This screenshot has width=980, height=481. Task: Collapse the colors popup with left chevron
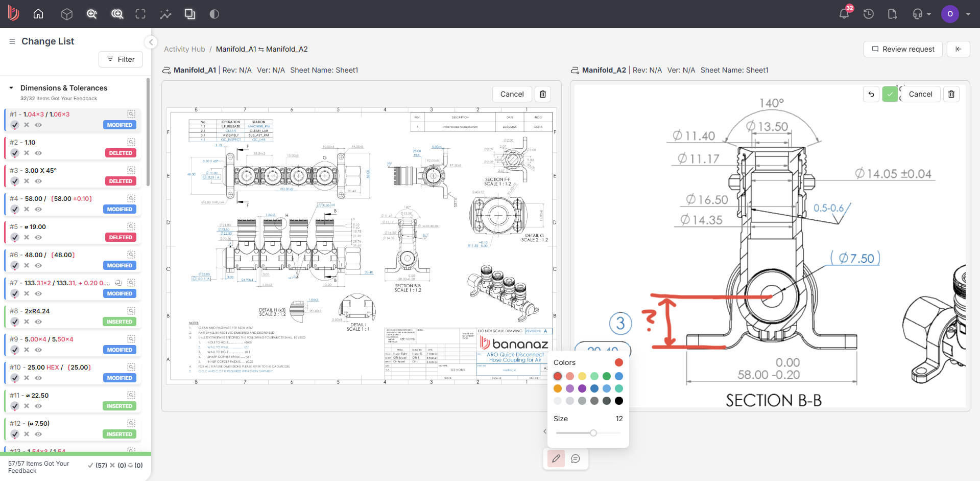click(x=545, y=431)
